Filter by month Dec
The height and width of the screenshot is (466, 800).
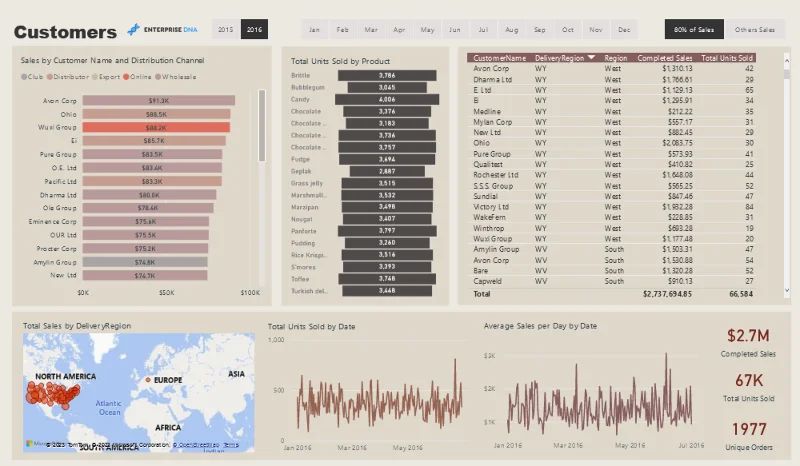click(624, 30)
